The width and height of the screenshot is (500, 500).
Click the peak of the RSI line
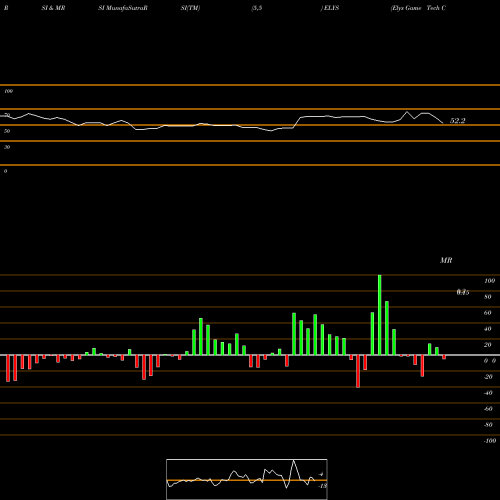[407, 112]
